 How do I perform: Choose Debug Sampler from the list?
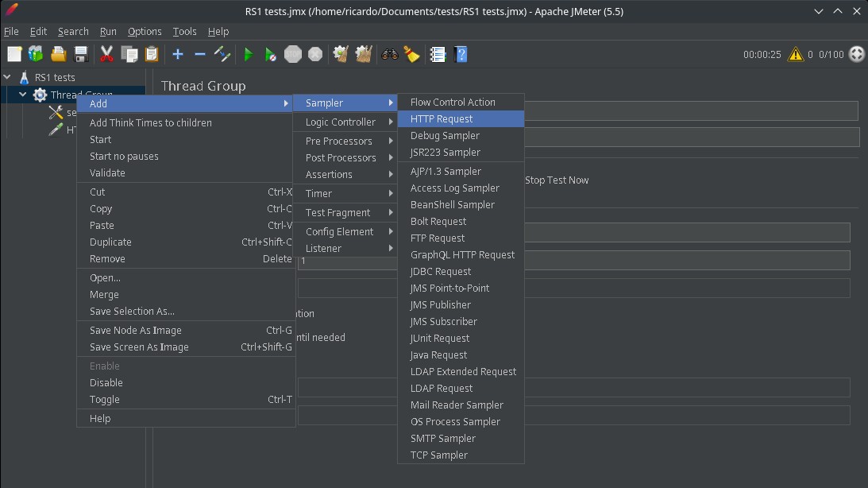pos(461,135)
